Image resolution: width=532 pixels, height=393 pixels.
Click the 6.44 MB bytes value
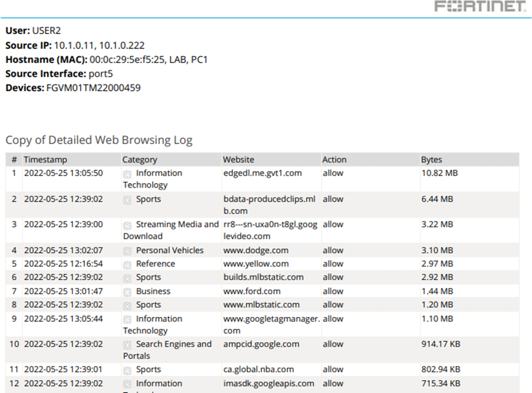point(437,199)
